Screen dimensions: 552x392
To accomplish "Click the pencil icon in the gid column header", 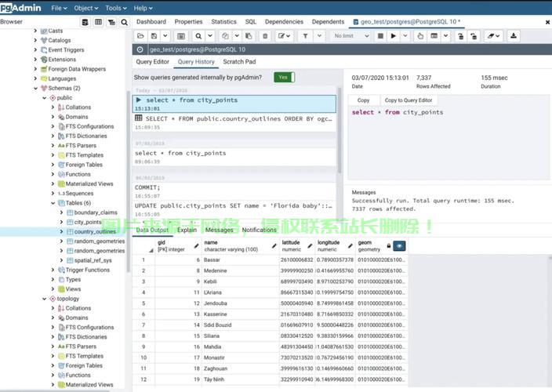I will [x=196, y=245].
